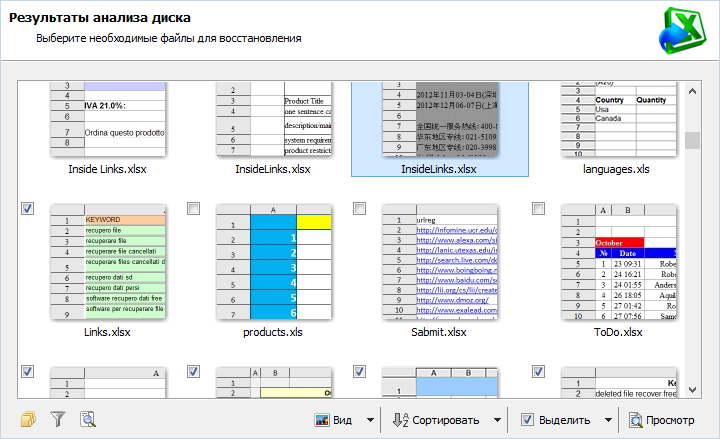Uncheck the checkbox beside the empty column-A-only sheet thumbnail
720x439 pixels.
coord(28,371)
